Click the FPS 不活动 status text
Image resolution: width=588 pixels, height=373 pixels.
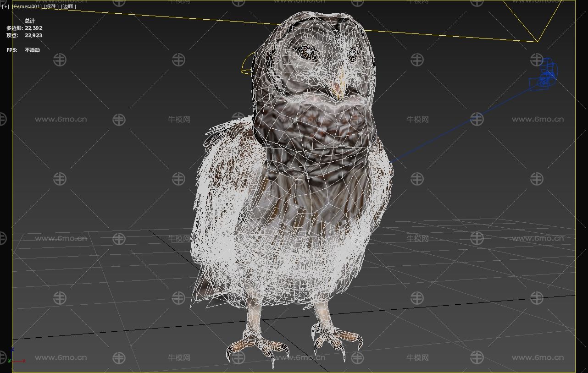(32, 50)
